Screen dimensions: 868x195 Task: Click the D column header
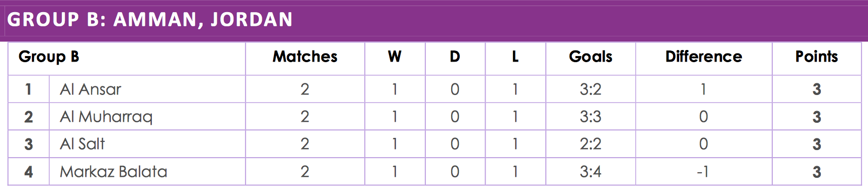tap(455, 57)
